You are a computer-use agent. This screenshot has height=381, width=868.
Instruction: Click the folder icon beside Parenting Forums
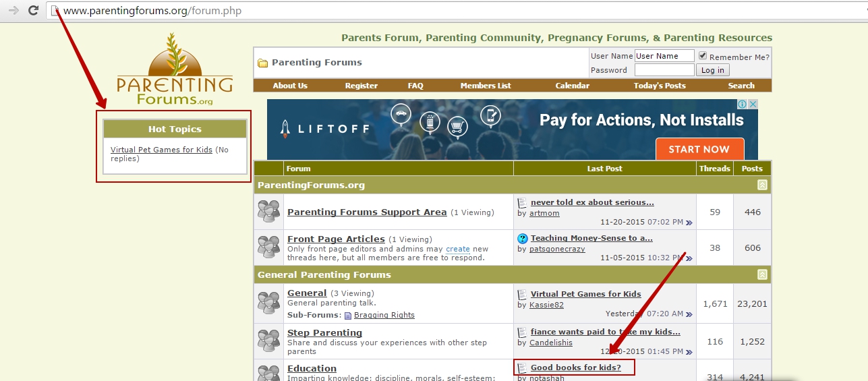click(262, 63)
